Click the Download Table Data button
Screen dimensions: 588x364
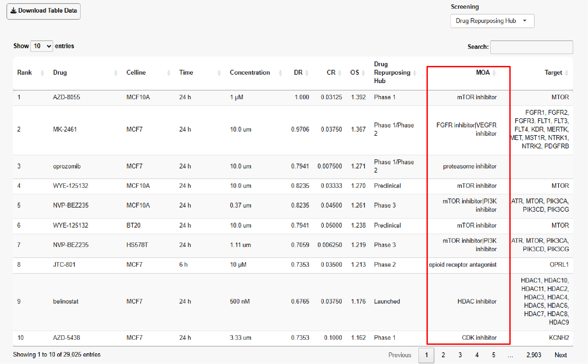44,11
